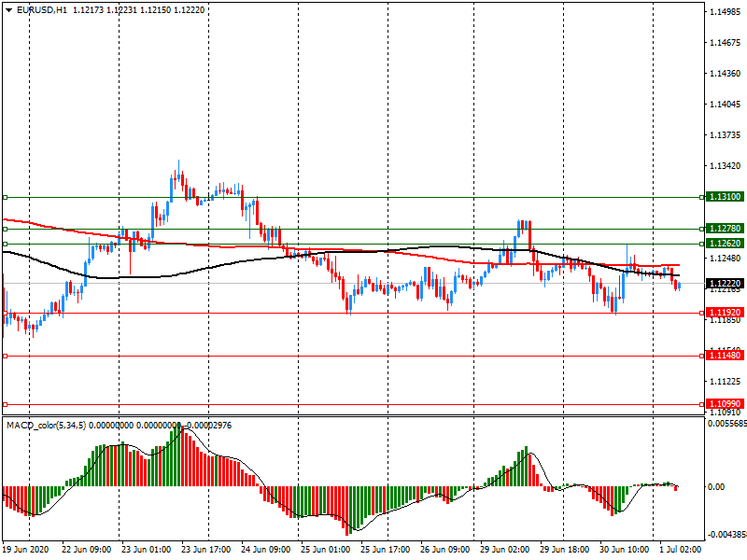Select the green 1.13100 price level tag
The image size is (747, 560).
[x=726, y=197]
